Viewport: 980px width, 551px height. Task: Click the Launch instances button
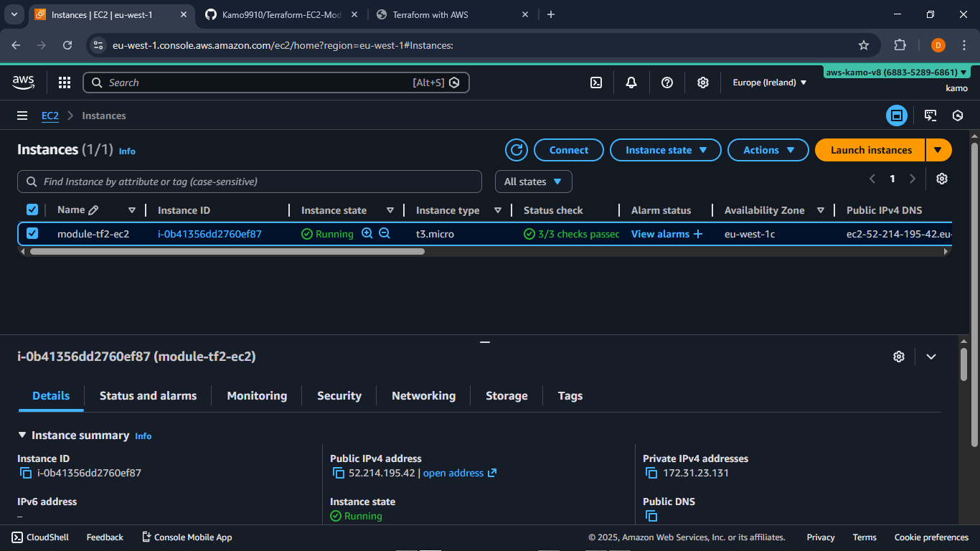(871, 150)
